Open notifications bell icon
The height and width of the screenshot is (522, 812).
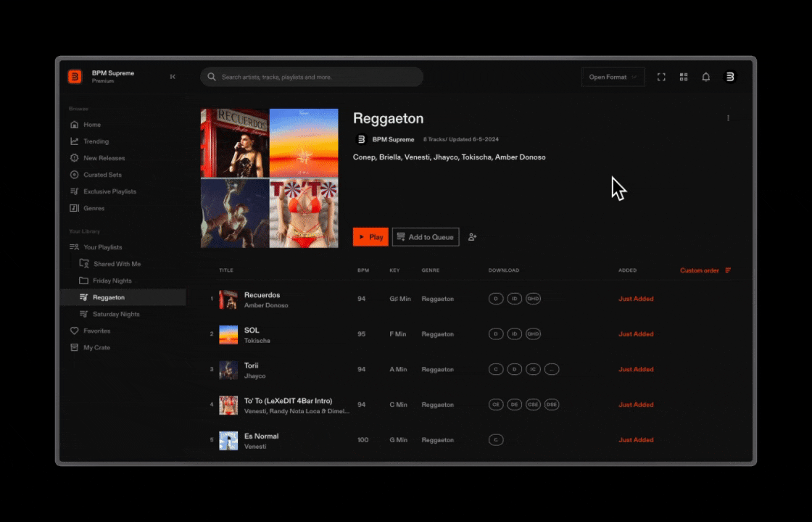[x=706, y=77]
